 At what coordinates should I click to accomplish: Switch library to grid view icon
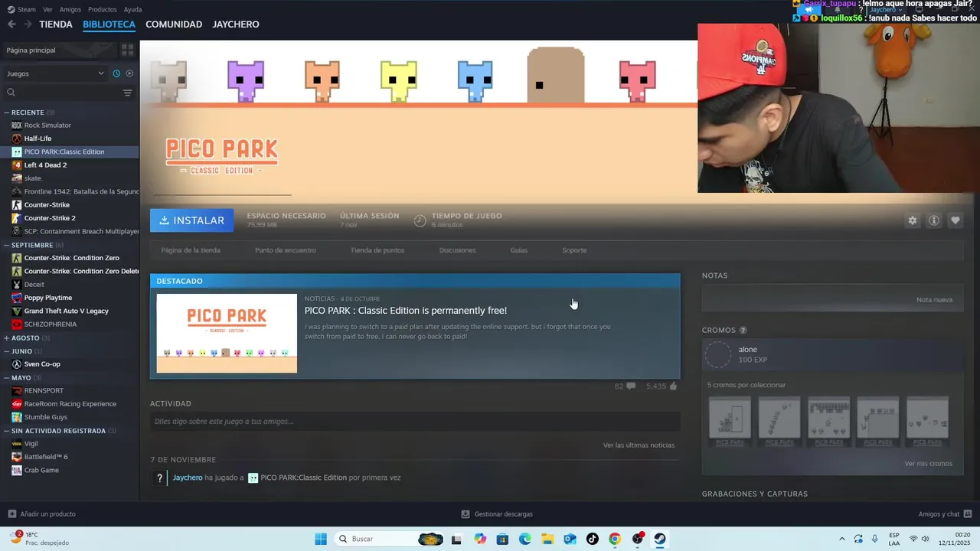click(127, 50)
